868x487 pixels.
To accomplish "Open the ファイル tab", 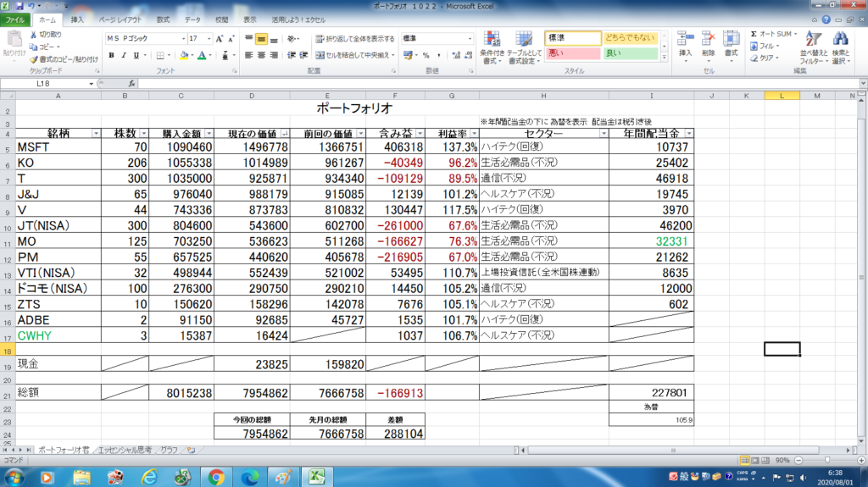I will 15,20.
